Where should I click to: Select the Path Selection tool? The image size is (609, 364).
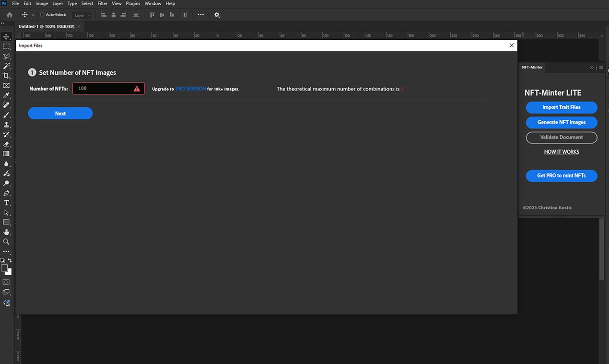(x=6, y=213)
